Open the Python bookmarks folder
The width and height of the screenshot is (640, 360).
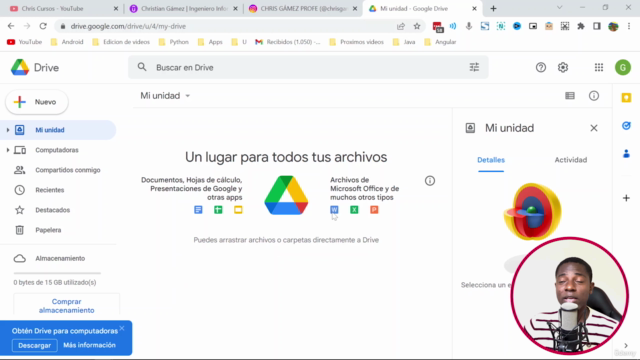point(173,42)
